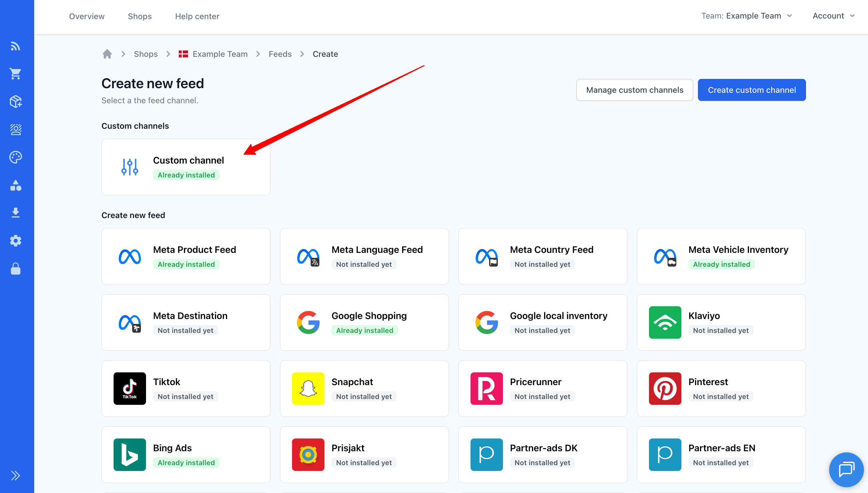The height and width of the screenshot is (493, 868).
Task: Click the lock icon in the sidebar
Action: click(x=16, y=269)
